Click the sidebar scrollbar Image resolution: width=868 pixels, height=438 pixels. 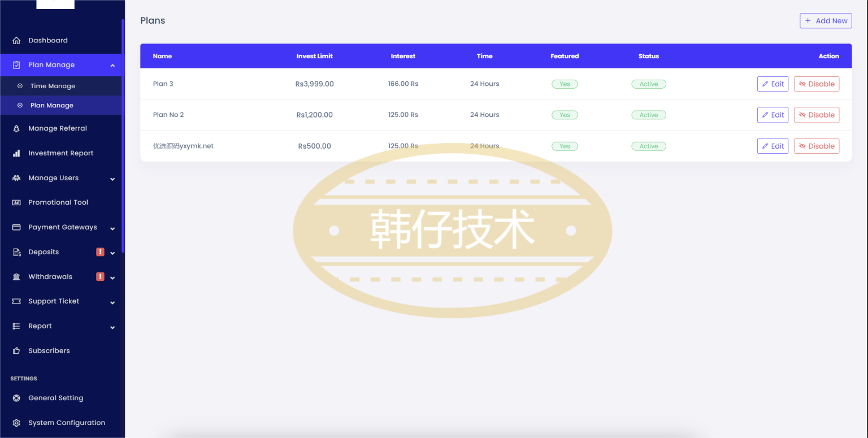(123, 136)
